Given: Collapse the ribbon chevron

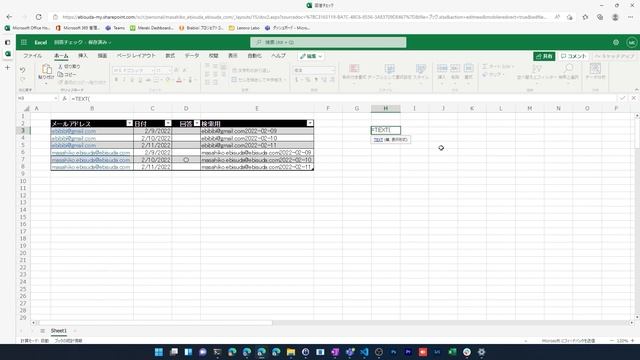Looking at the screenshot, I should (x=636, y=90).
